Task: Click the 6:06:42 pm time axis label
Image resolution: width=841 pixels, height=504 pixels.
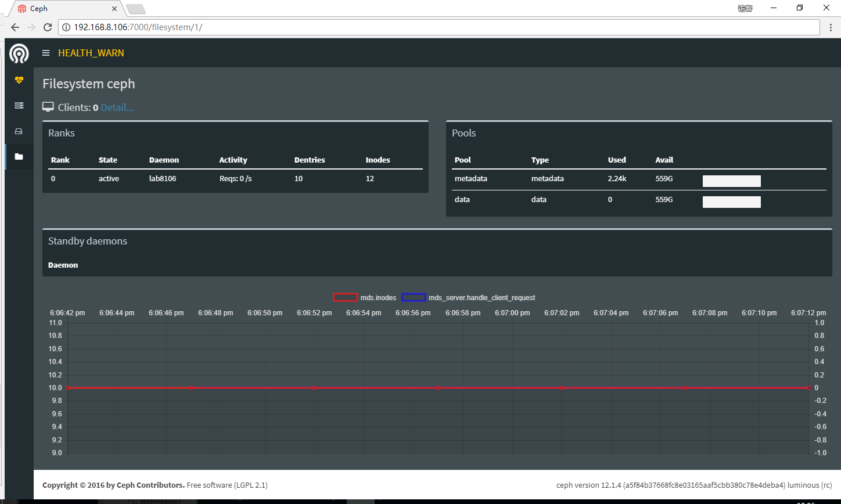Action: [x=67, y=313]
